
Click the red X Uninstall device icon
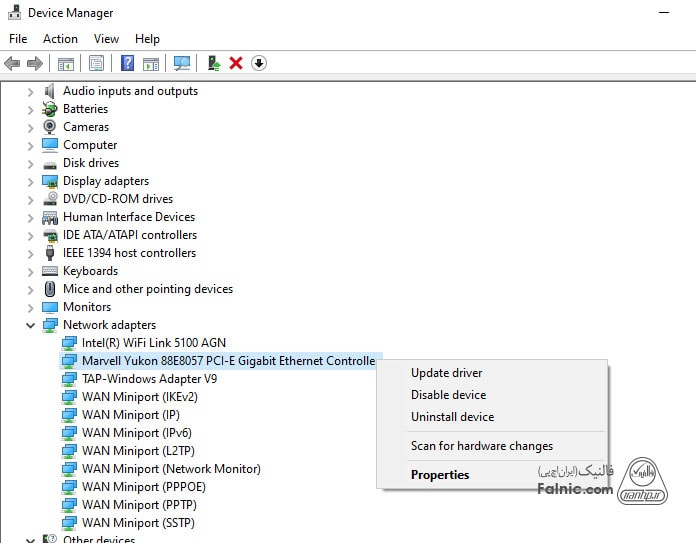tap(236, 63)
